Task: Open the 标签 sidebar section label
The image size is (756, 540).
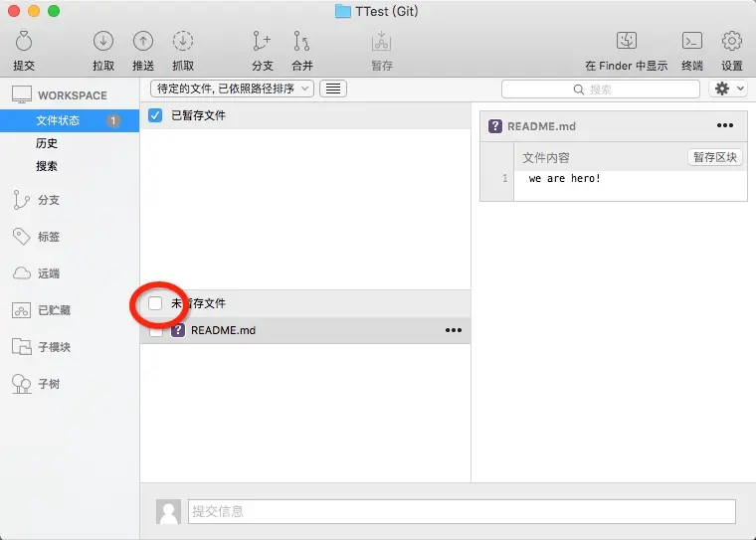Action: tap(49, 237)
